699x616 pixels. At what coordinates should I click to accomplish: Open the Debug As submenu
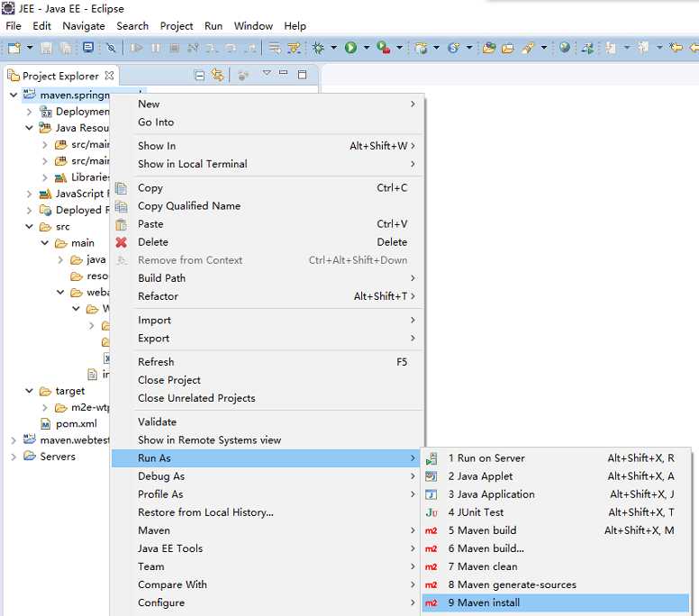coord(268,476)
